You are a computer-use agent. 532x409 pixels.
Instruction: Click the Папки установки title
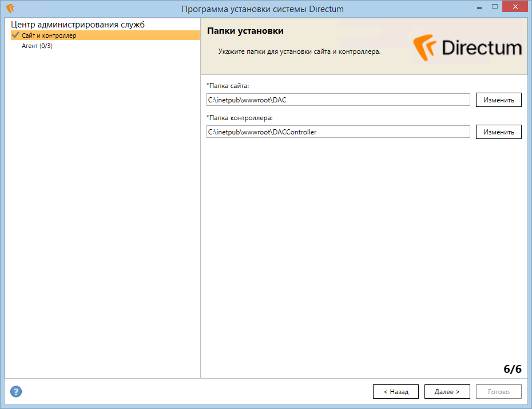[245, 31]
